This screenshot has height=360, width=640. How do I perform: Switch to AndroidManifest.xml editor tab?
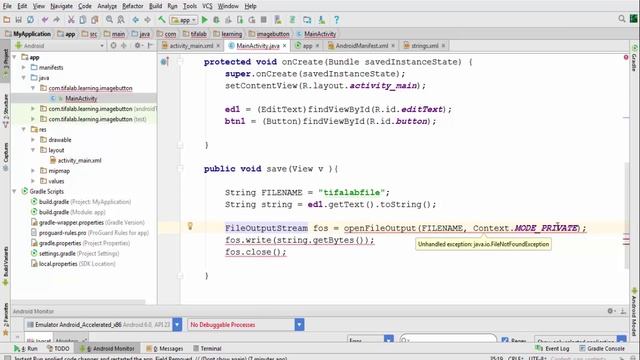point(361,46)
